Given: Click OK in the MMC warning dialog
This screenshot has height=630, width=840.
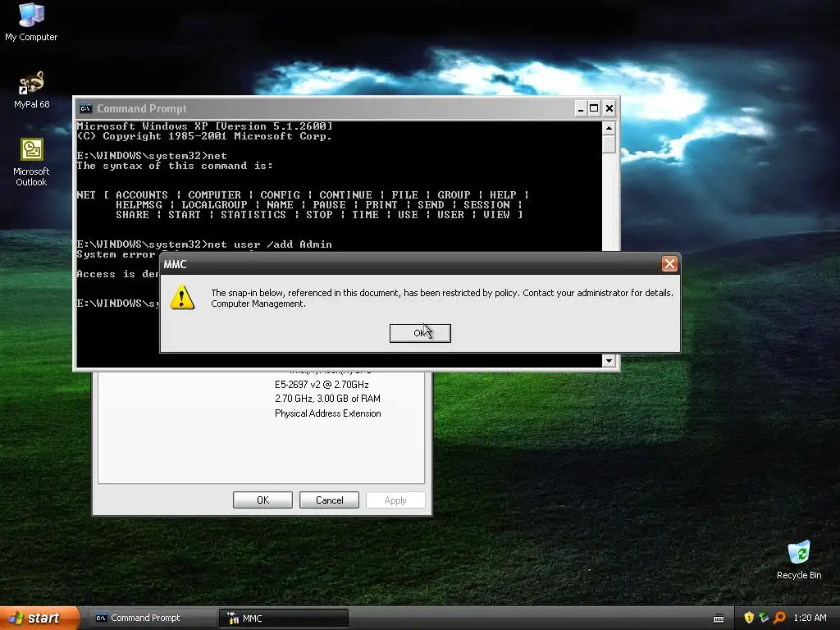Looking at the screenshot, I should (x=420, y=333).
